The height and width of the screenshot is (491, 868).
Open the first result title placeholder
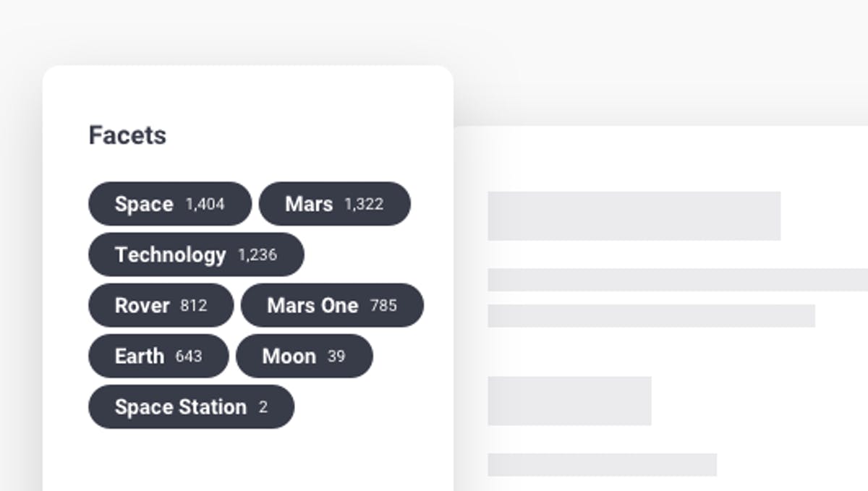[x=634, y=215]
